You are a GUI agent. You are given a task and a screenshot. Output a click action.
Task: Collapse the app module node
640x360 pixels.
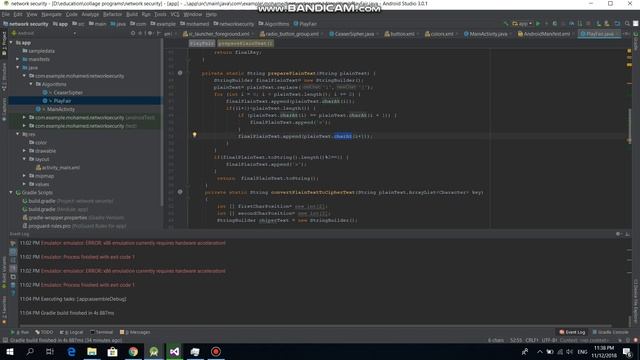11,42
